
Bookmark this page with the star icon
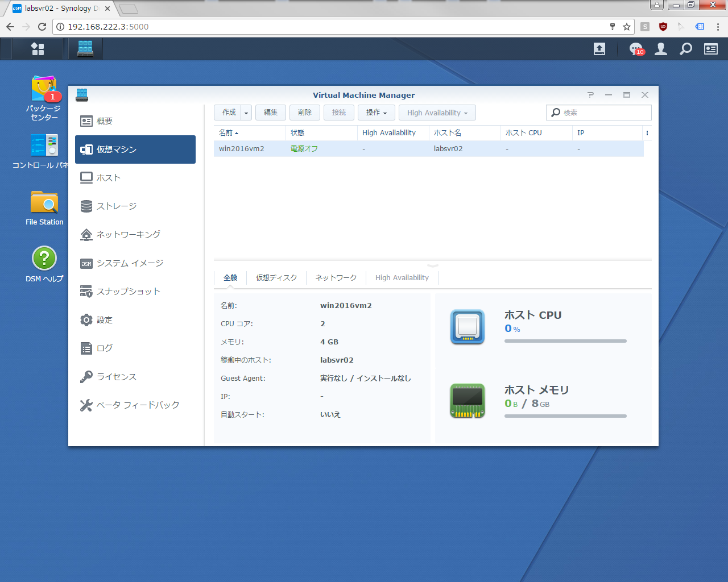point(627,27)
